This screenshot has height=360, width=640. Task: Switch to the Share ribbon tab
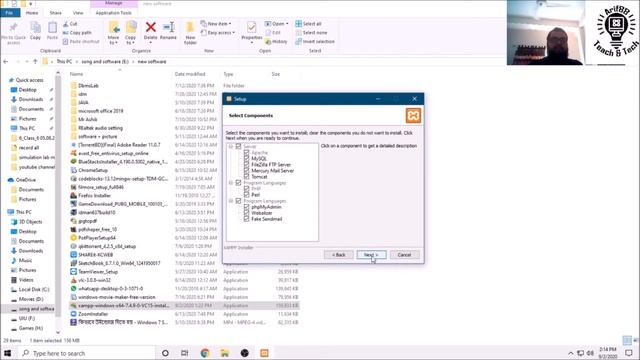tap(56, 13)
